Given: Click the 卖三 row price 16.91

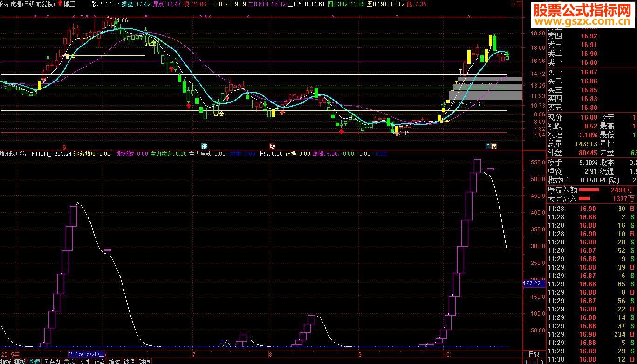Looking at the screenshot, I should click(x=588, y=45).
